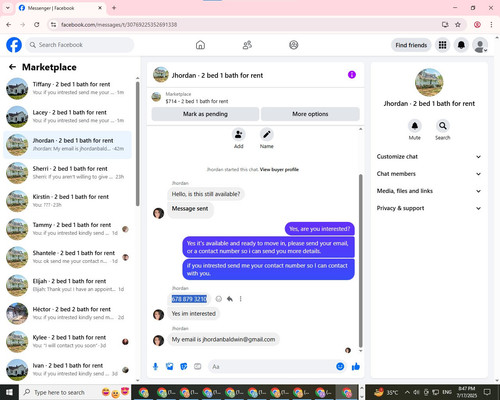The width and height of the screenshot is (500, 400).
Task: Click the Mark as pending button
Action: pyautogui.click(x=205, y=114)
